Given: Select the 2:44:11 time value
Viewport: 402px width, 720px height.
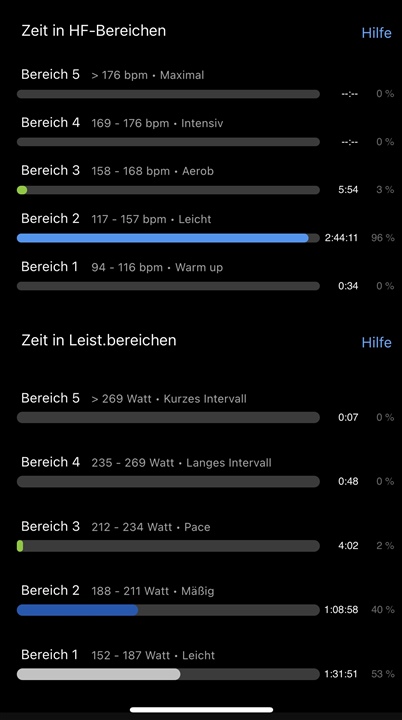Looking at the screenshot, I should tap(341, 238).
